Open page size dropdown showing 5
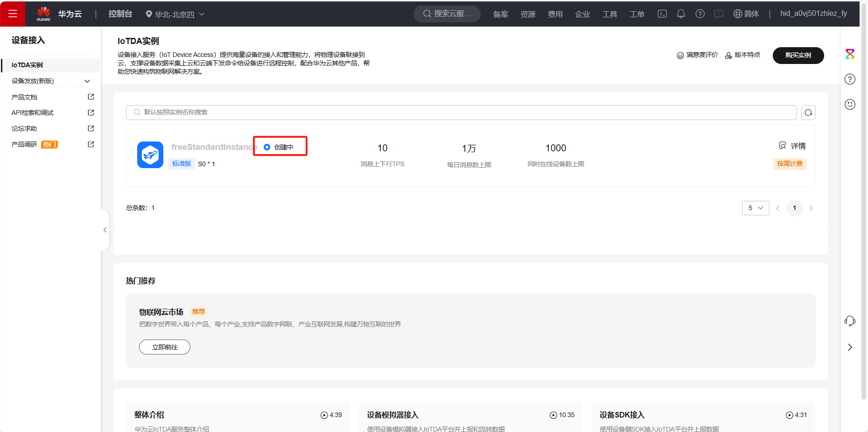 756,208
